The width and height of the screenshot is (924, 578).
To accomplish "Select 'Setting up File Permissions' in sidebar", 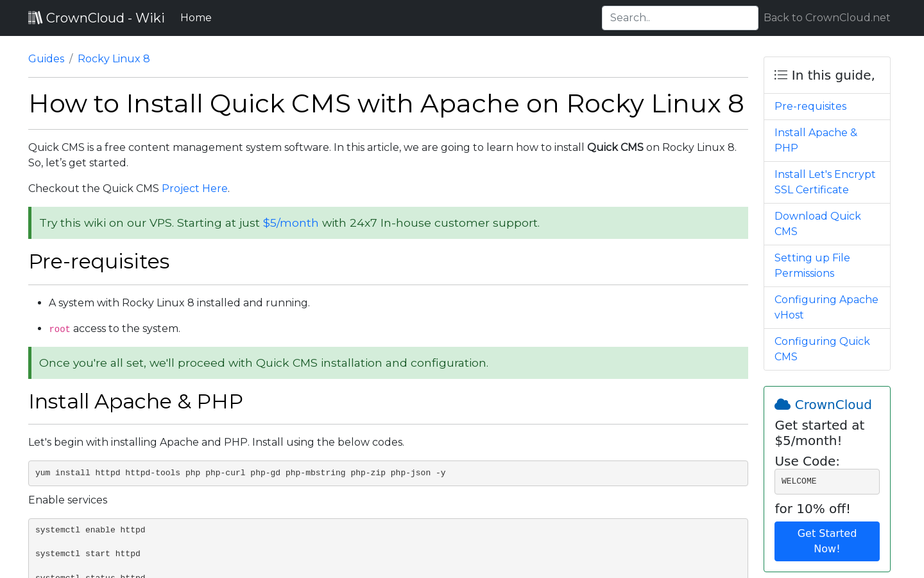I will pyautogui.click(x=812, y=265).
